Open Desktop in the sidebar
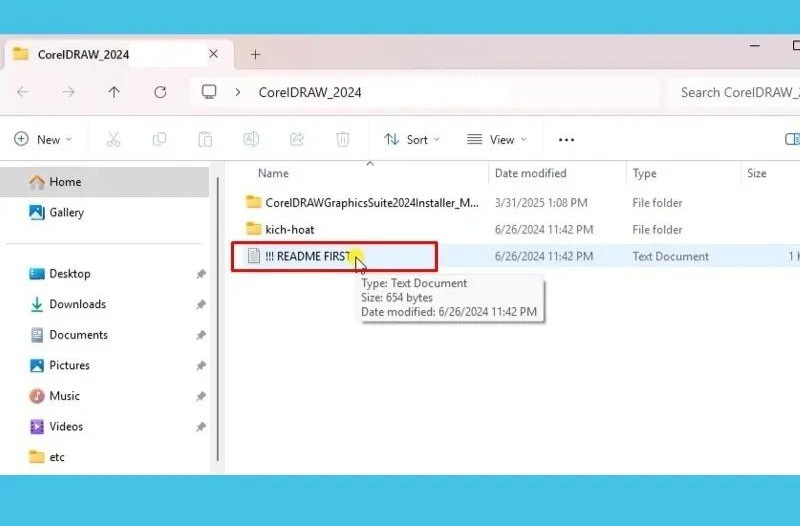Screen dimensions: 800x526 (x=69, y=273)
